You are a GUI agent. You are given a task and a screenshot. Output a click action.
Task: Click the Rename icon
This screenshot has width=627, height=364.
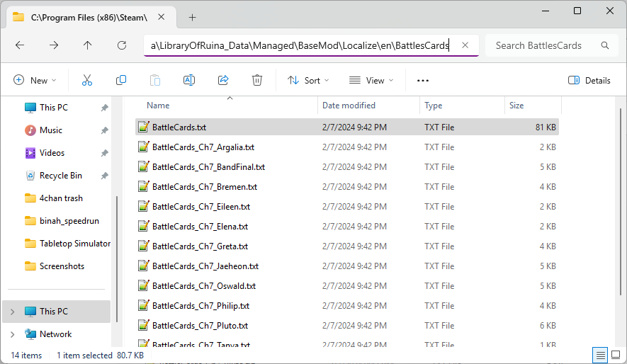click(188, 80)
